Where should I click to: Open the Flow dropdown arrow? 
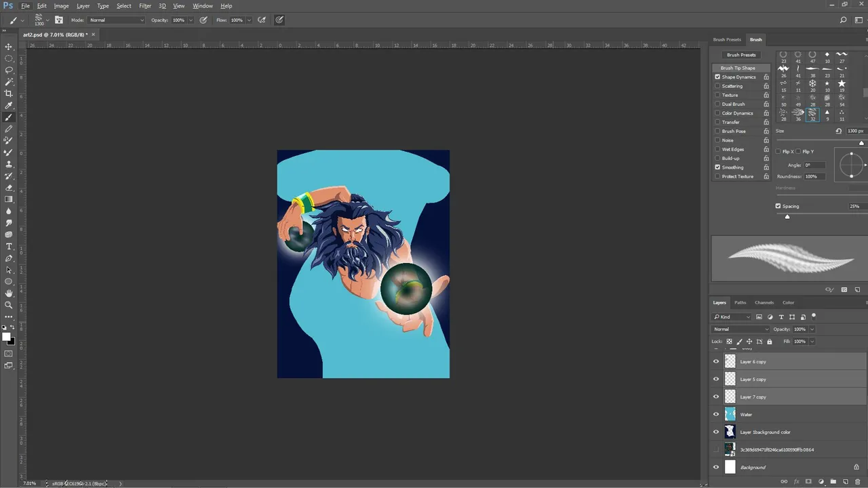[250, 20]
